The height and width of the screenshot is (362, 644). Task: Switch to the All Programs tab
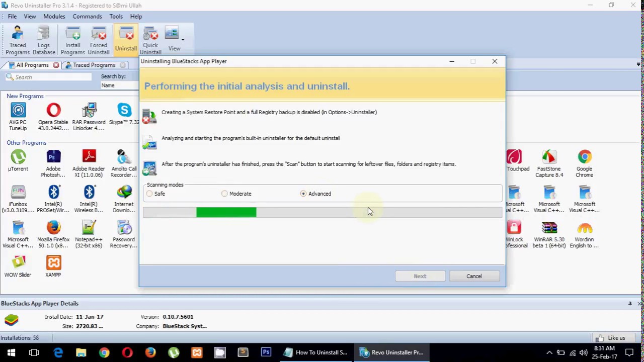click(31, 65)
